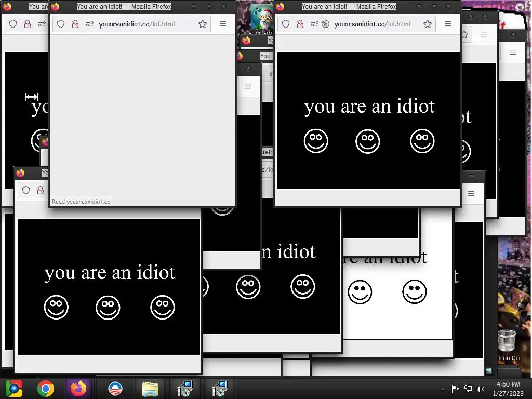Click the title text of the blank Firefox window

(124, 6)
